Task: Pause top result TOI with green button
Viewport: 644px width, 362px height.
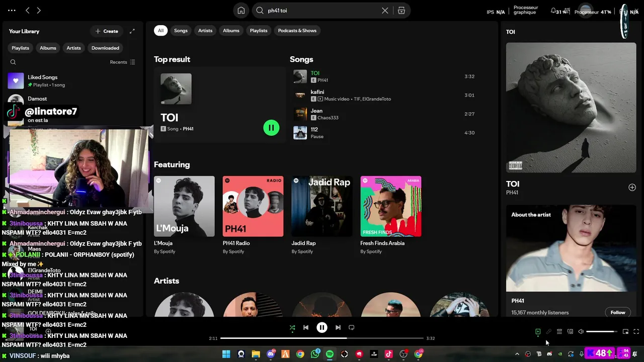Action: point(271,128)
